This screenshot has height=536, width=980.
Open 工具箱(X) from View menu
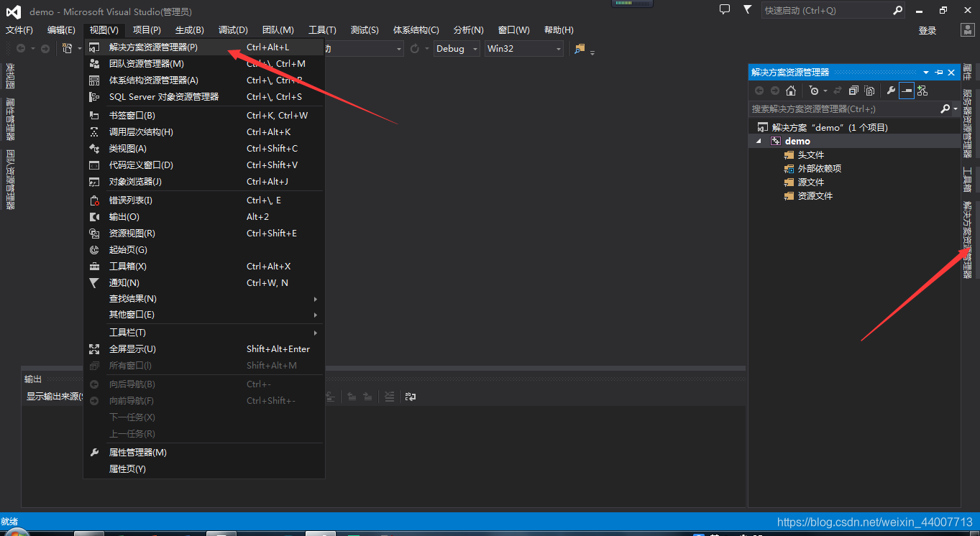pos(204,266)
